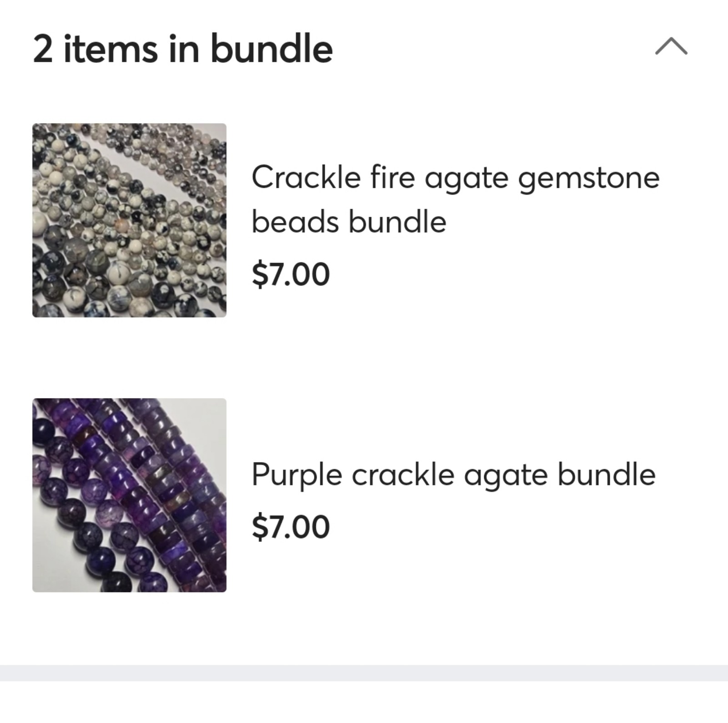Open the "Purple crackle agate bundle" listing title

tap(454, 475)
